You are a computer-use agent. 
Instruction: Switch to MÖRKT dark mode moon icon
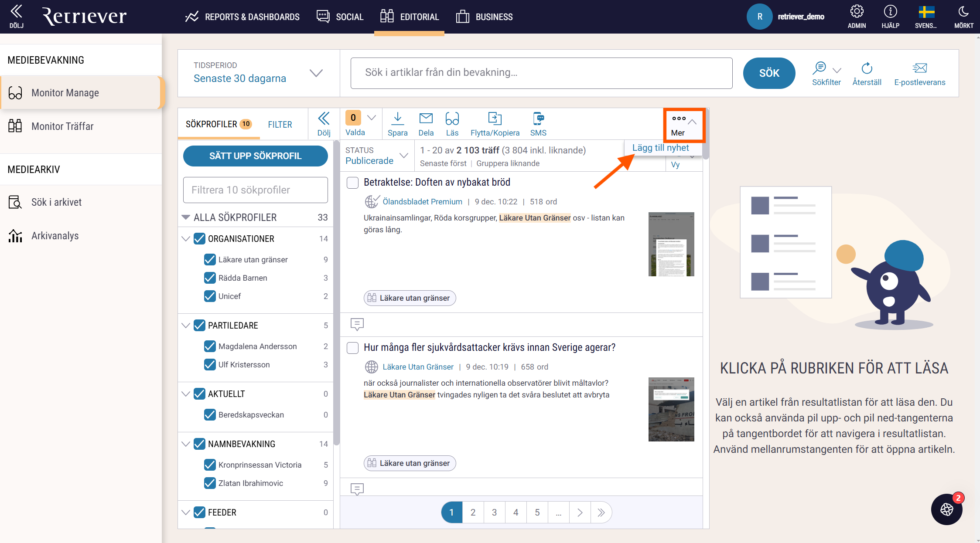pos(963,17)
